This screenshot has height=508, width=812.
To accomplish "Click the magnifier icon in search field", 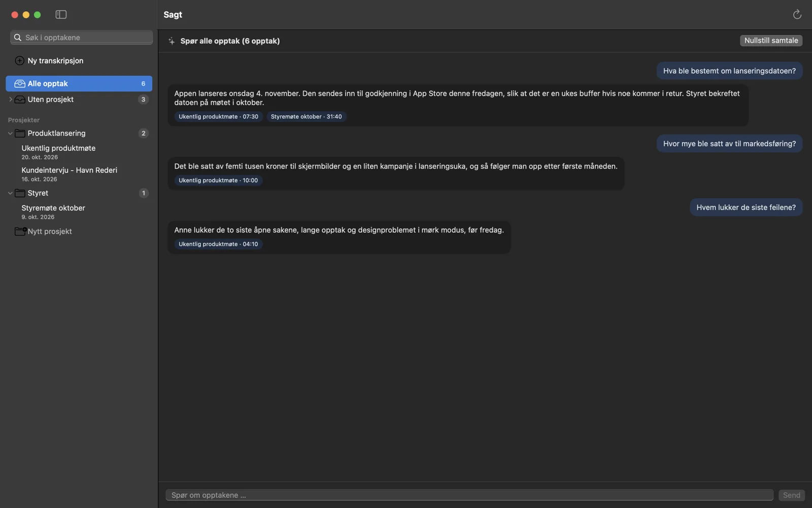I will 17,38.
